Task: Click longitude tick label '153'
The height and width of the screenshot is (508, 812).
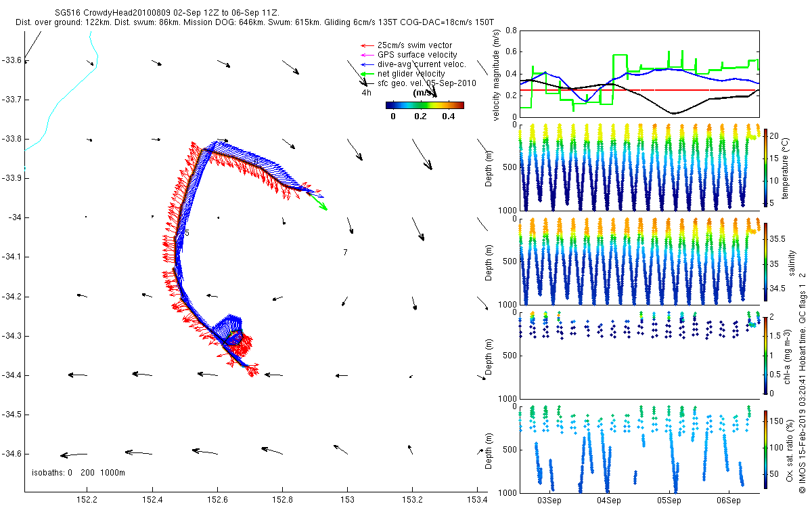Action: pos(347,500)
